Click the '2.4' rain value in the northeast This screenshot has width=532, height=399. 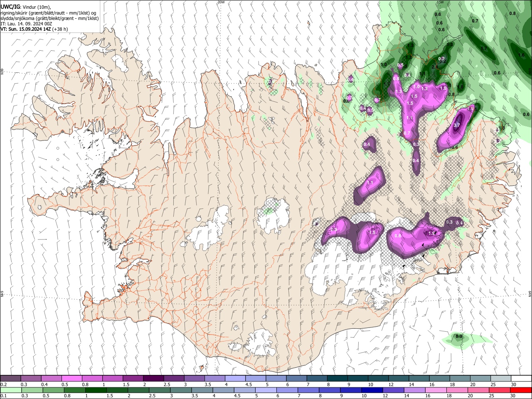pos(435,67)
